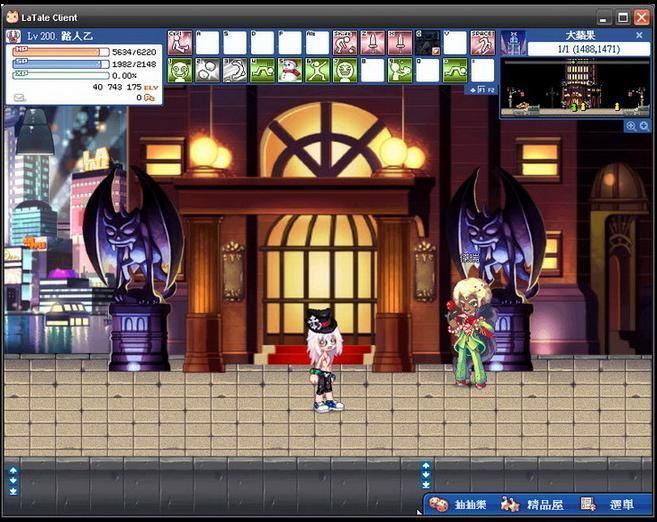Screen dimensions: 657x522
Task: Close the 大蘋果 minimap panel
Action: point(639,35)
